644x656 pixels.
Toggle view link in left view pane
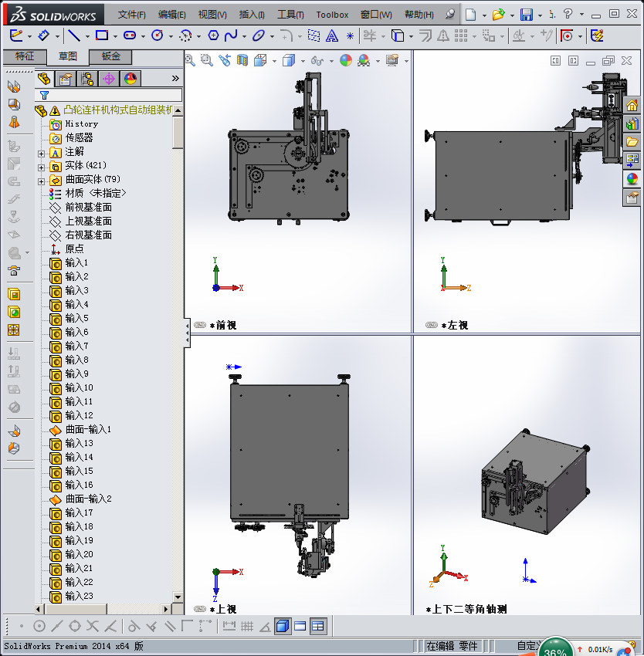(432, 325)
